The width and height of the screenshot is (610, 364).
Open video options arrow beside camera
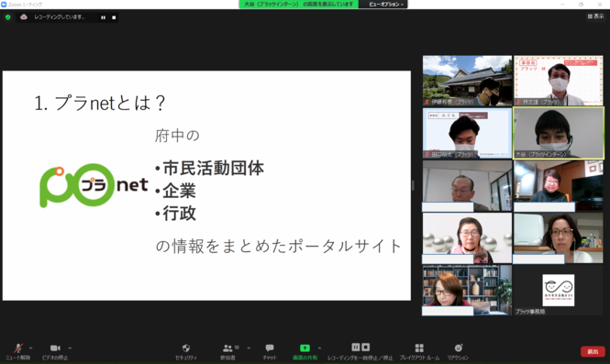[70, 348]
